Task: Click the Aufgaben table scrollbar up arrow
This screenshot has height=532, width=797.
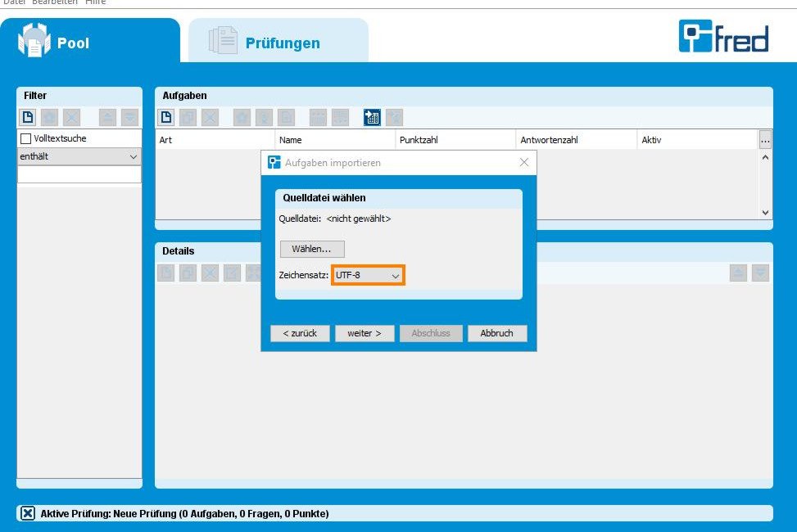Action: click(x=766, y=157)
